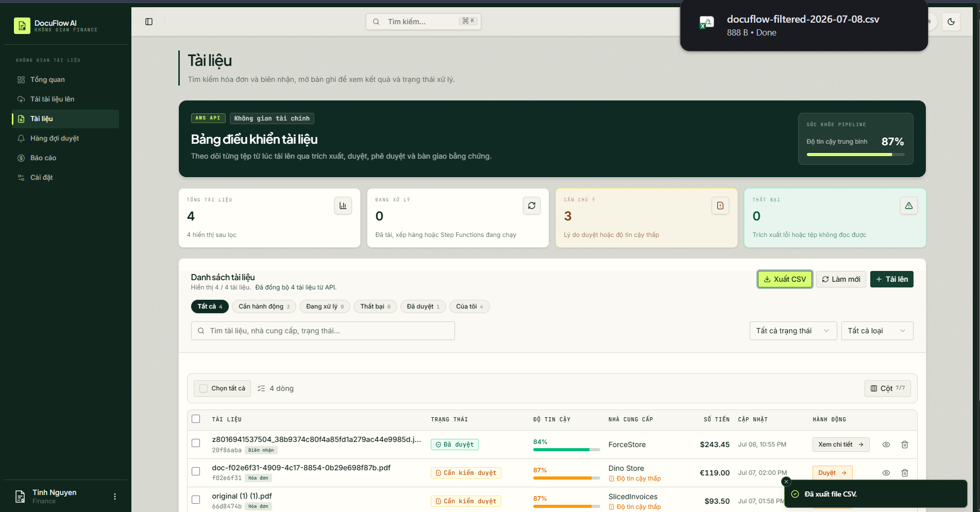Go to 'Tải tài liệu lên' in sidebar

tap(65, 99)
